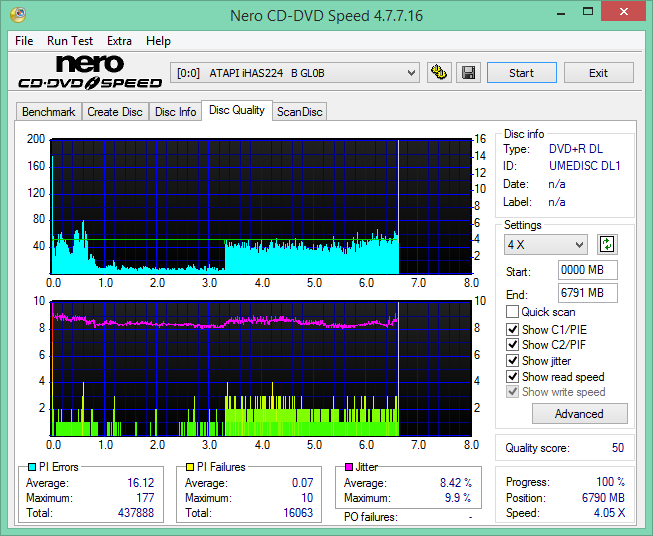The height and width of the screenshot is (536, 653).
Task: Switch to the Disc Info tab
Action: (x=175, y=112)
